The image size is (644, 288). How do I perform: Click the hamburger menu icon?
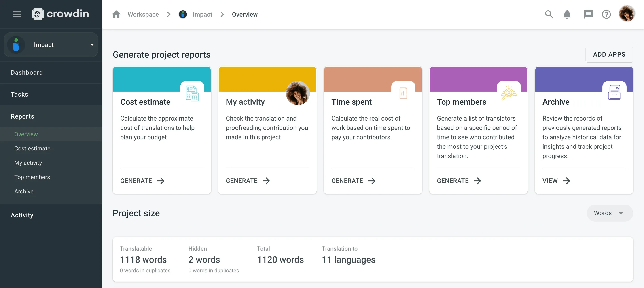click(17, 14)
